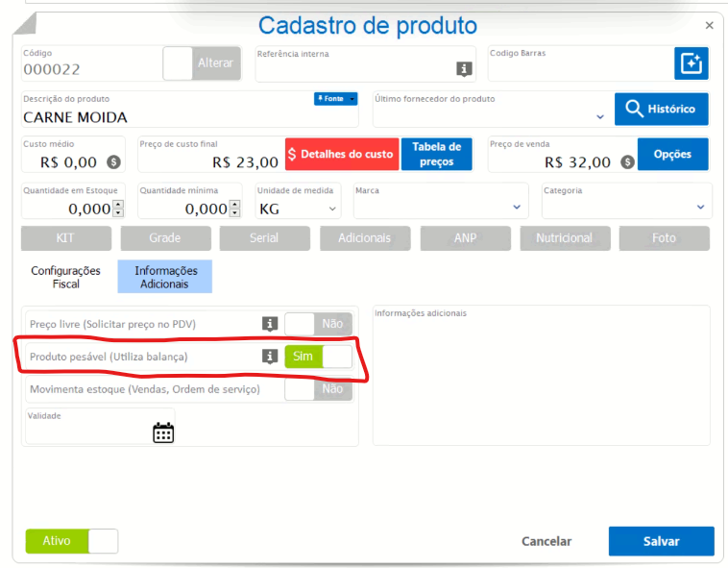Toggle the Movimenta estoque switch
This screenshot has height=568, width=728.
[x=318, y=389]
